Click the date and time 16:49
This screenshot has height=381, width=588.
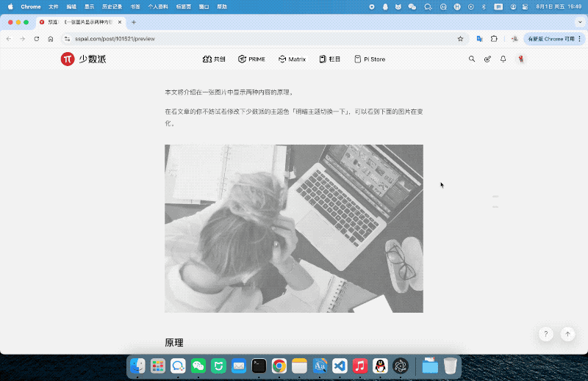[x=559, y=7]
